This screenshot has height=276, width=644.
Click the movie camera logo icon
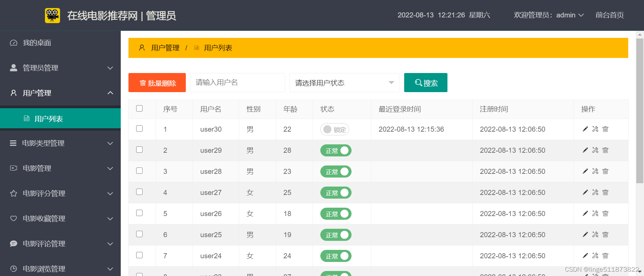point(52,15)
